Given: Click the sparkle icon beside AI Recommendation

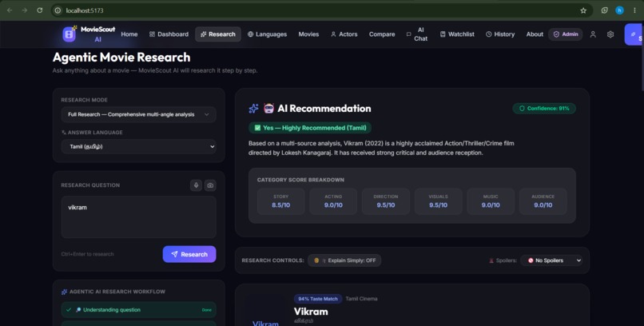Looking at the screenshot, I should click(x=253, y=109).
